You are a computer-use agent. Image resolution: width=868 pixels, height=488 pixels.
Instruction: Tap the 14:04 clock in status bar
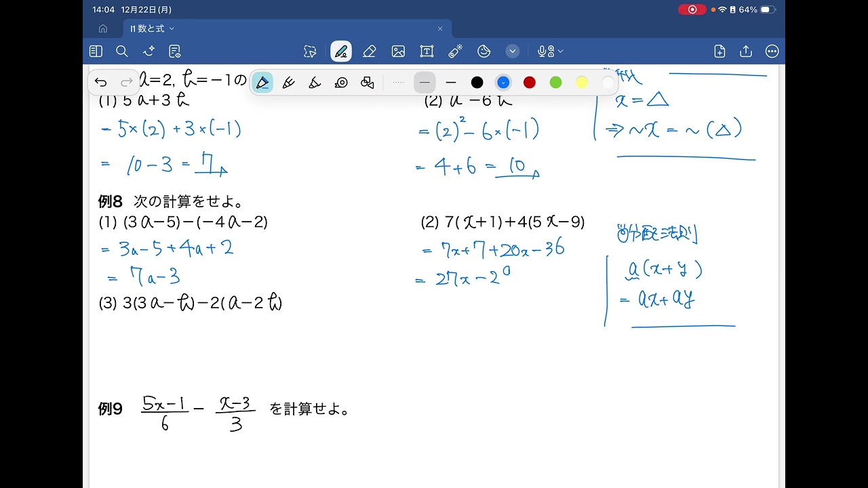click(103, 9)
